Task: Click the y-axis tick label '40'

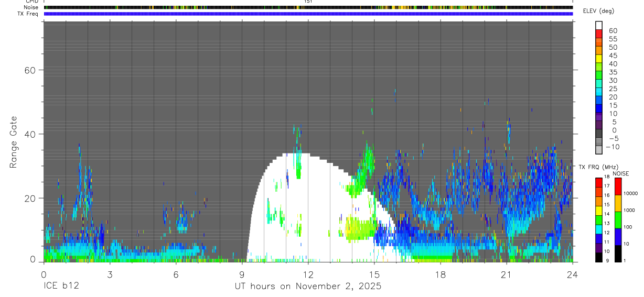Action: coord(29,134)
